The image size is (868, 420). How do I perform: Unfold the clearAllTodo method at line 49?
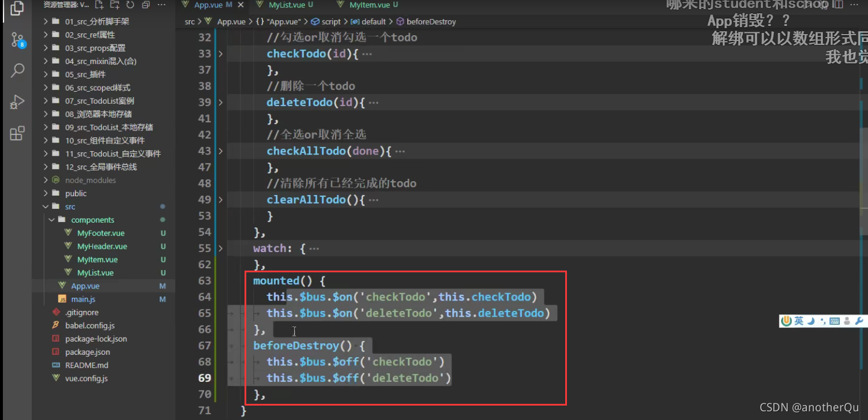pyautogui.click(x=220, y=200)
